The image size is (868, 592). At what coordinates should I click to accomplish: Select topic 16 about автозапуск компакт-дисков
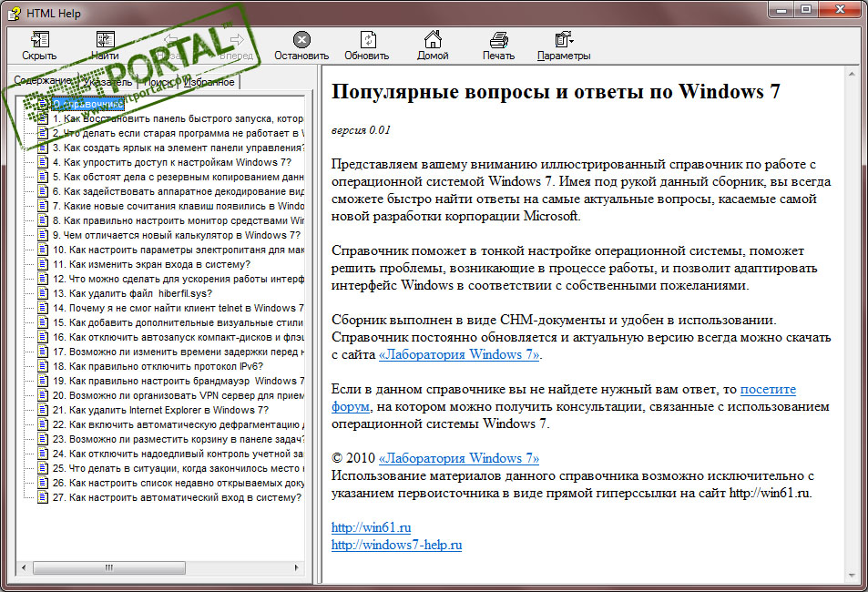pos(179,337)
